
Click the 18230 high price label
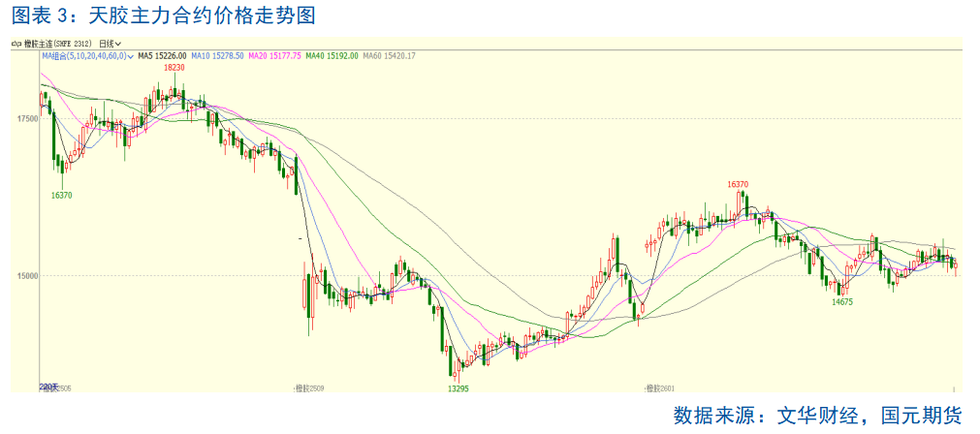pyautogui.click(x=175, y=68)
